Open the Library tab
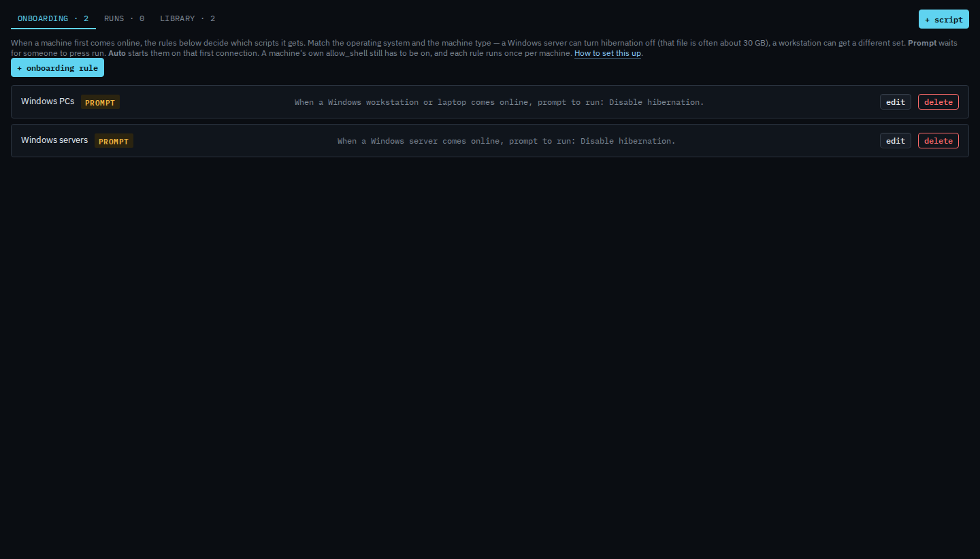 click(x=188, y=19)
